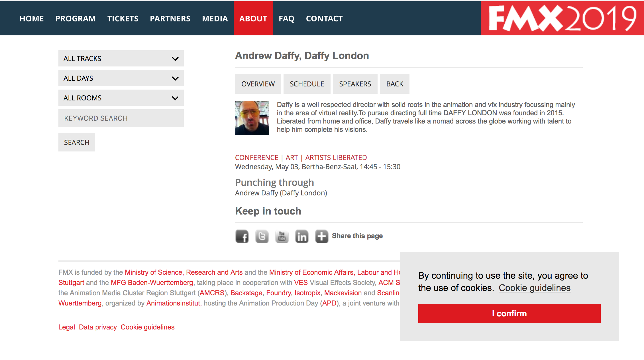Click the FMX 2019 logo

562,18
